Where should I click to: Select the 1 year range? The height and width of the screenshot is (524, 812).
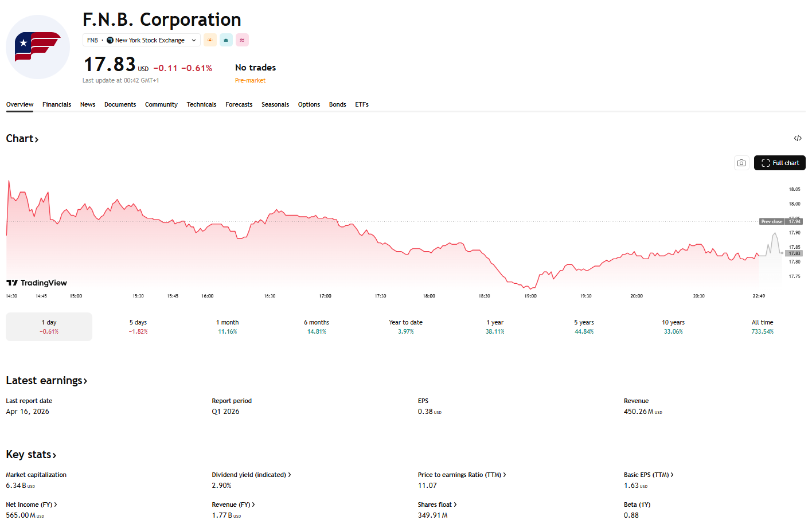coord(495,327)
